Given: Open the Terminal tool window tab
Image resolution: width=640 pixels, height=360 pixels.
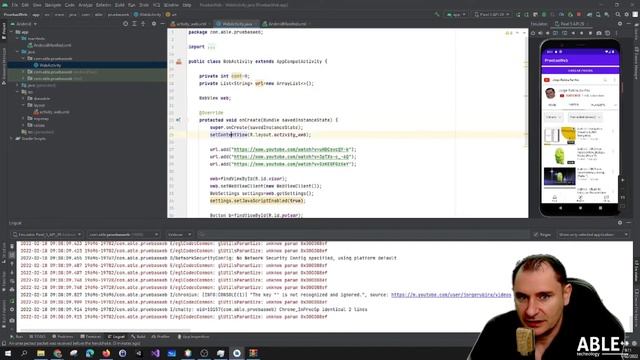Looking at the screenshot, I should point(91,337).
